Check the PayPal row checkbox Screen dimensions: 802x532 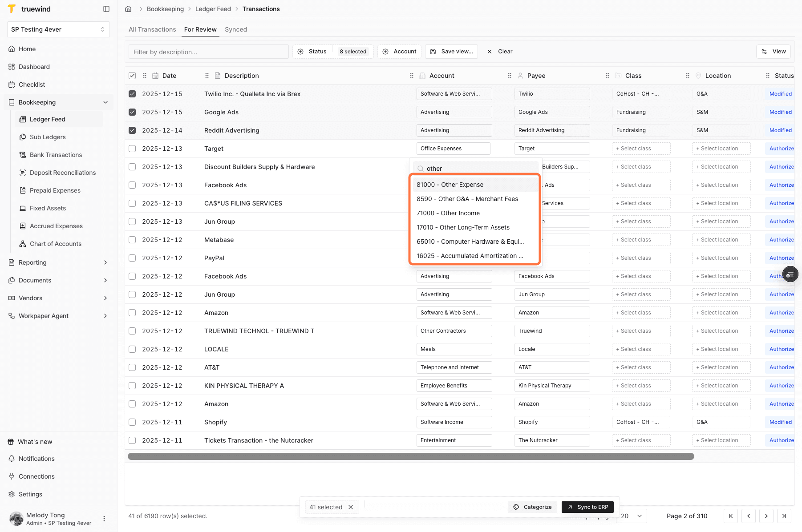pyautogui.click(x=132, y=258)
